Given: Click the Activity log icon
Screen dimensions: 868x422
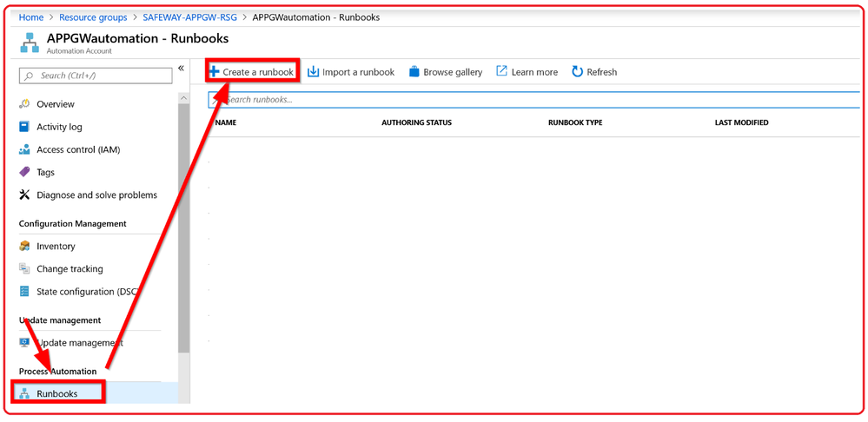Looking at the screenshot, I should (24, 127).
